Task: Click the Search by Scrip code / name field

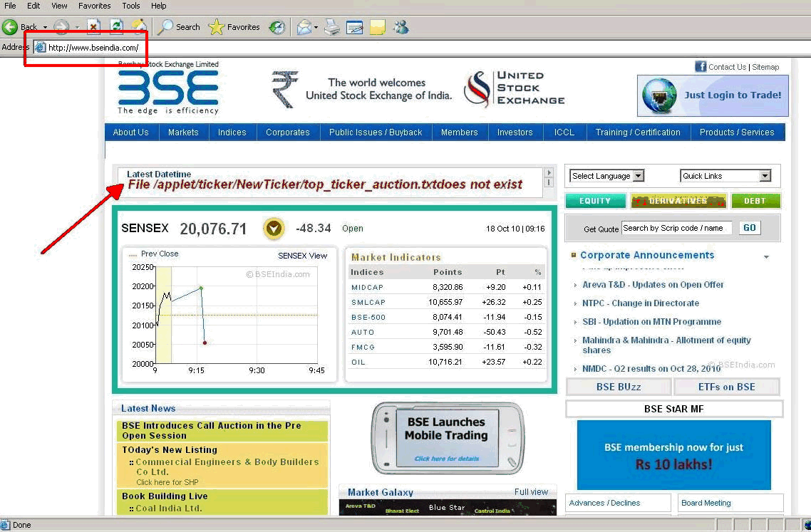Action: (x=676, y=228)
